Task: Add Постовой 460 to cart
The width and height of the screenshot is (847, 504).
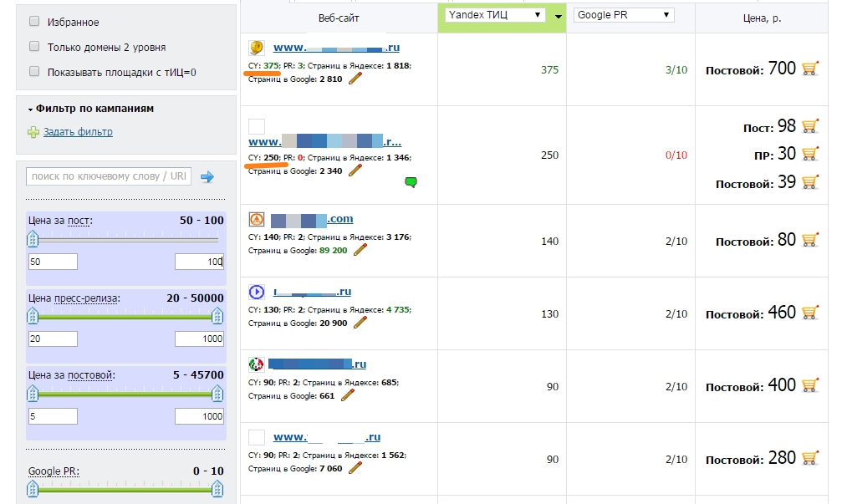Action: (809, 313)
